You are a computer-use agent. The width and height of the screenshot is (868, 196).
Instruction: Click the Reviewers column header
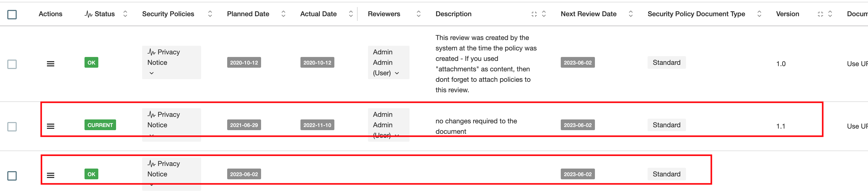click(x=384, y=14)
